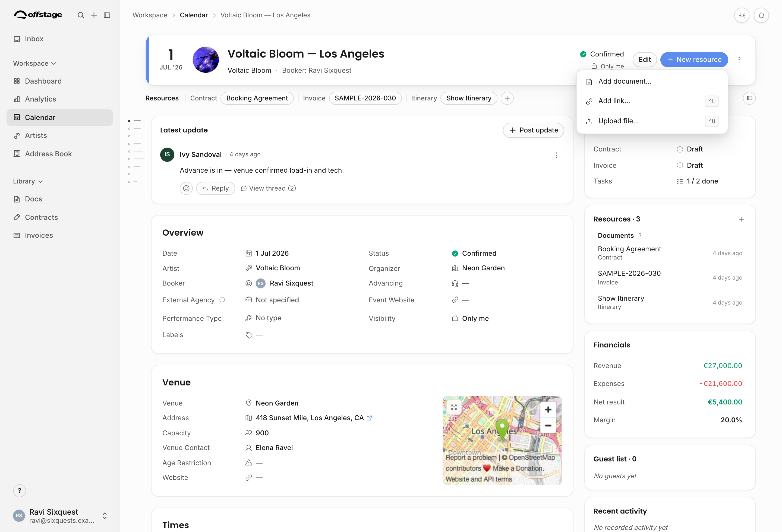This screenshot has width=782, height=532.
Task: Open the Show Itinerary chip
Action: click(469, 98)
